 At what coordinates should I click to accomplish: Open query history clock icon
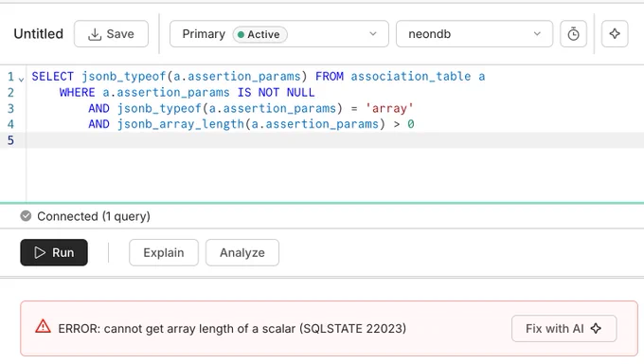pyautogui.click(x=573, y=34)
